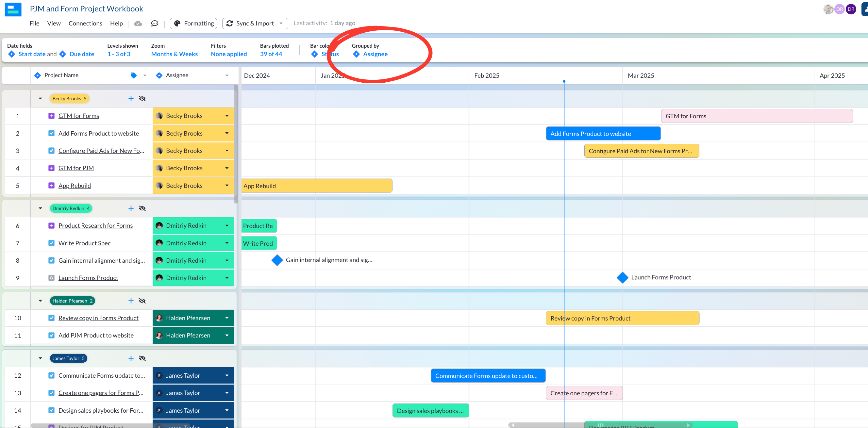Open the Connections menu
This screenshot has height=428, width=868.
pyautogui.click(x=85, y=23)
